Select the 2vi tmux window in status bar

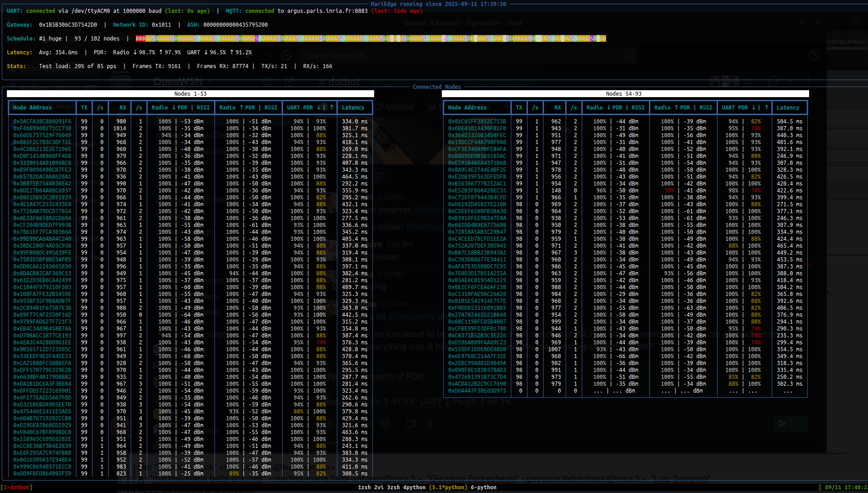380,487
